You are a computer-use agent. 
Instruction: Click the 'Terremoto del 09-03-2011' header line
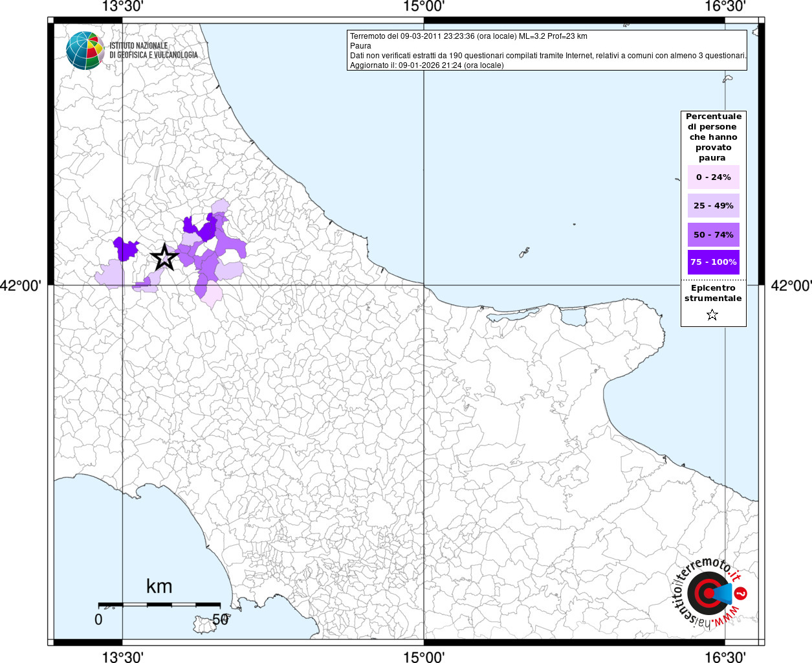pyautogui.click(x=468, y=36)
